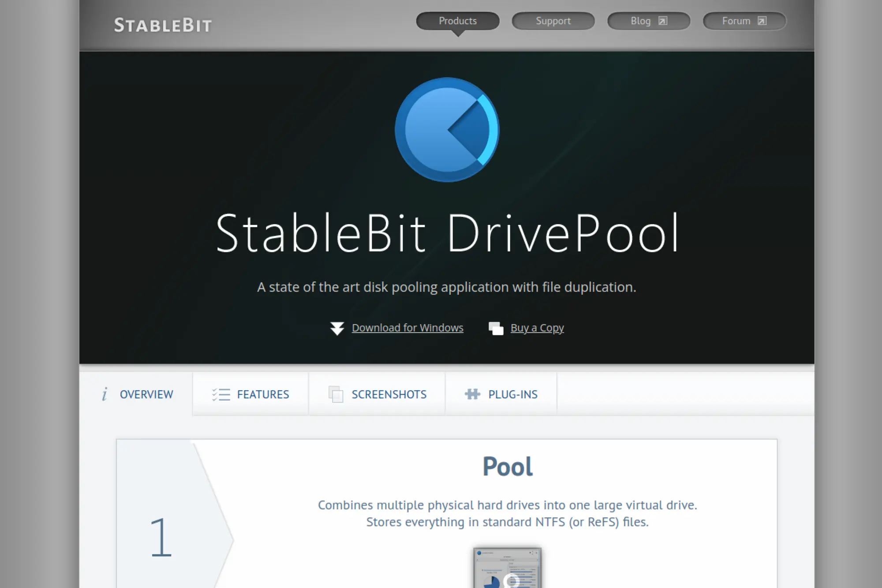882x588 pixels.
Task: Open the Support page
Action: (553, 20)
